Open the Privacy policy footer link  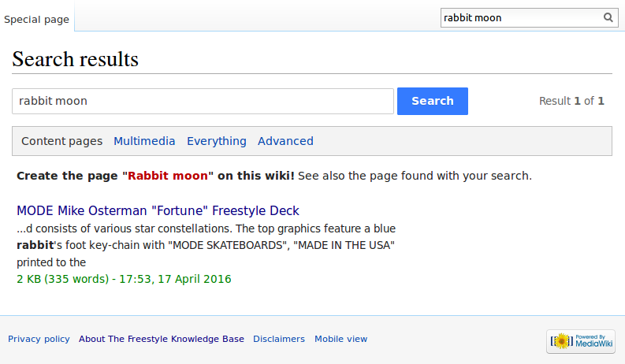point(39,339)
